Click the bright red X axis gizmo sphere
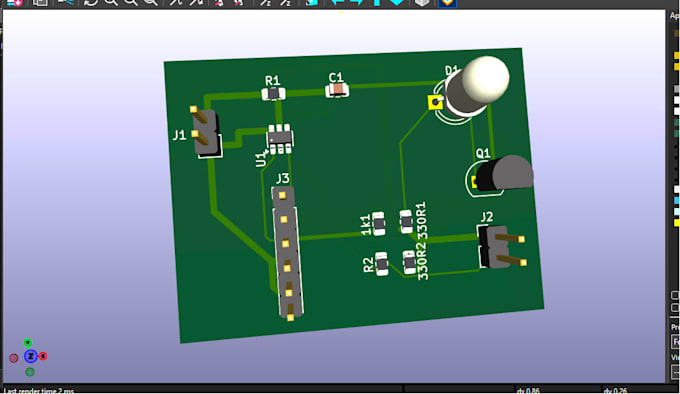The image size is (680, 394). pyautogui.click(x=43, y=356)
